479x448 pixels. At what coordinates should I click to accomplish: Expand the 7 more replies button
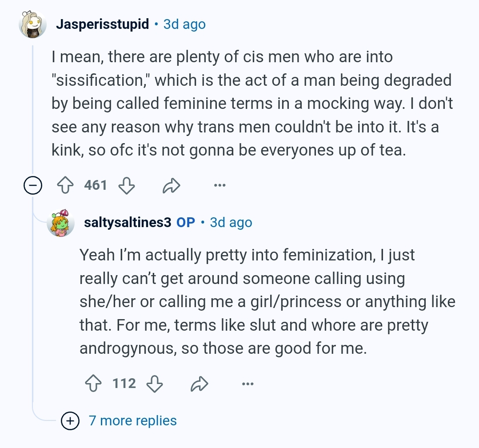[x=70, y=421]
